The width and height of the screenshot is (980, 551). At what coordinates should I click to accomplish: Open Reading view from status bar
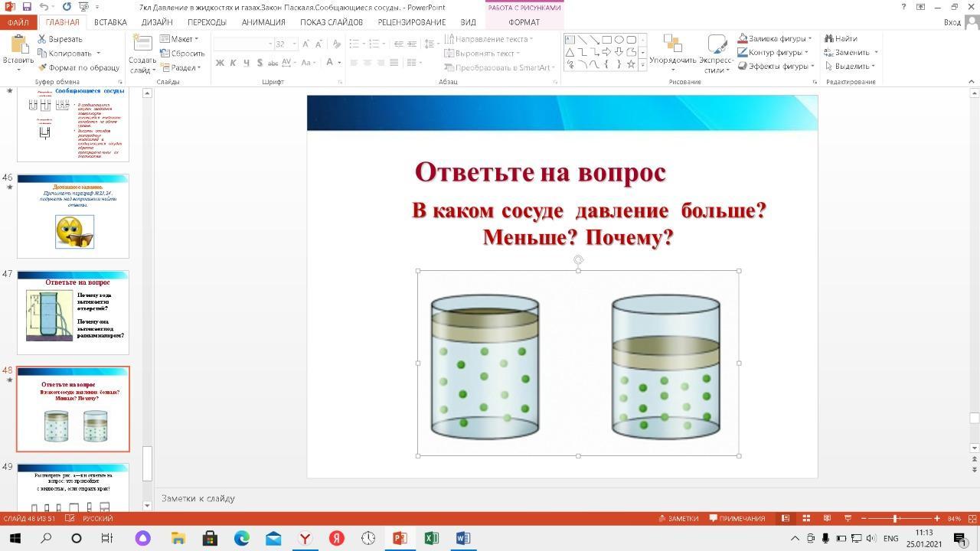[826, 518]
